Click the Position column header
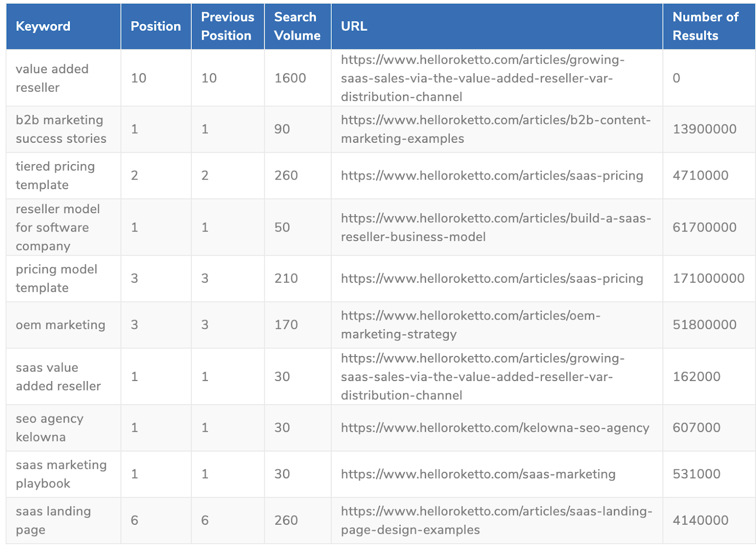The height and width of the screenshot is (547, 756). (x=155, y=26)
